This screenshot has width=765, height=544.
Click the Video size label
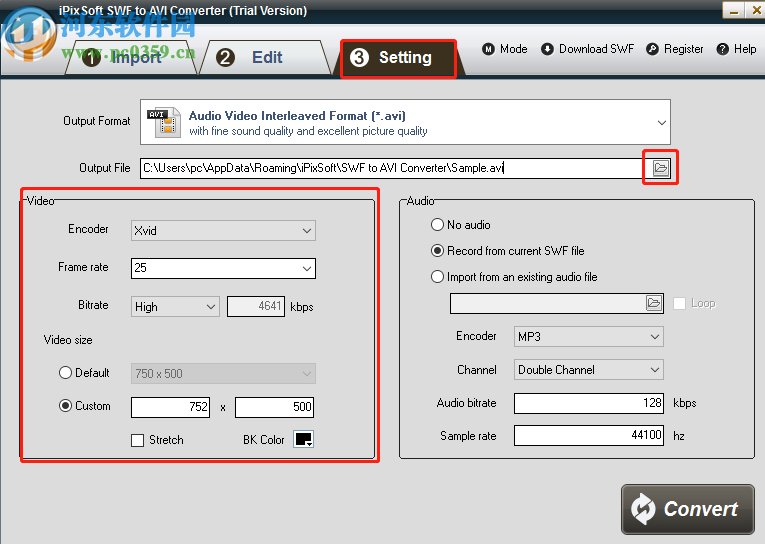(x=68, y=340)
